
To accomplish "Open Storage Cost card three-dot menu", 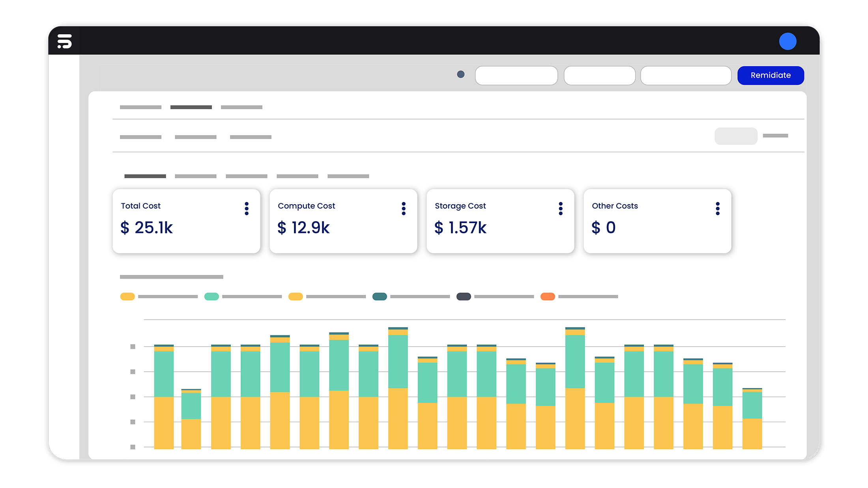I will (561, 209).
